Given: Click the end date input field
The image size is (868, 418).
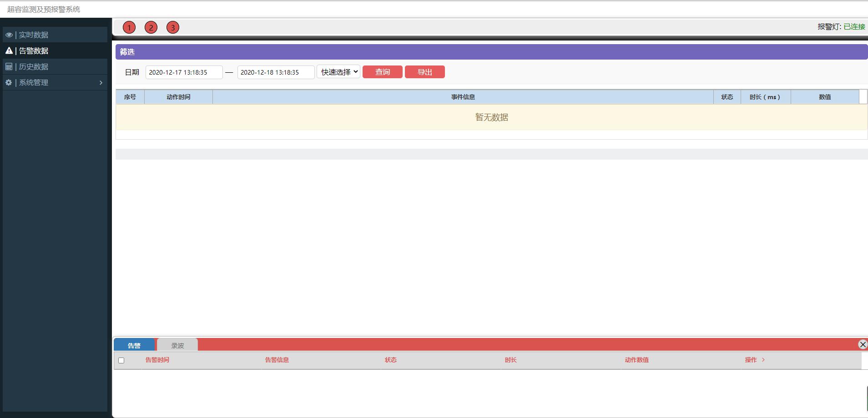Looking at the screenshot, I should click(x=276, y=72).
